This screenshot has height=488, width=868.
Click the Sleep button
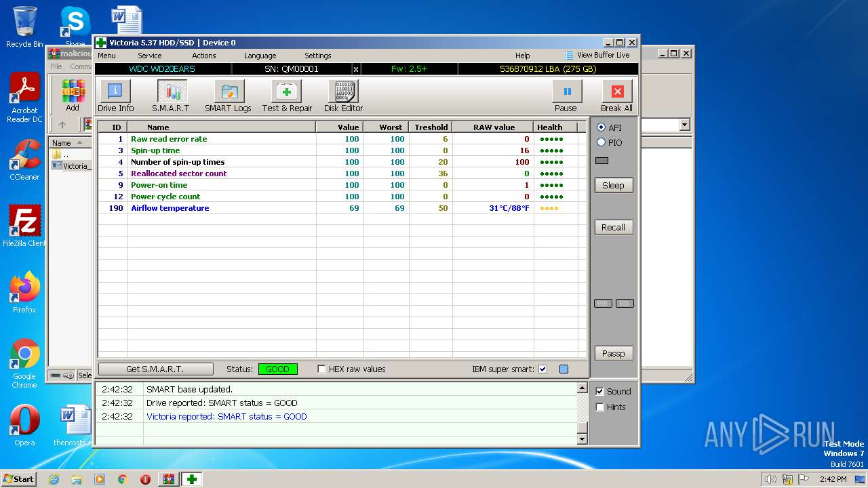tap(614, 185)
